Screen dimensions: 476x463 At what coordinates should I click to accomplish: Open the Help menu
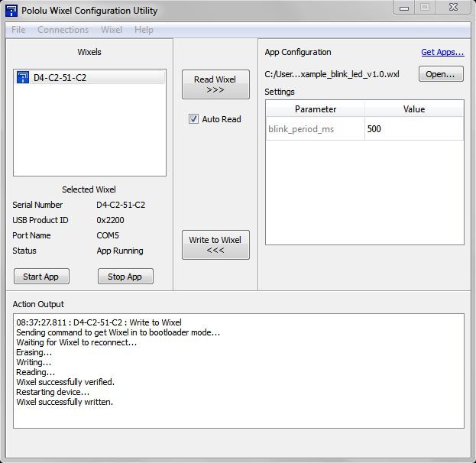[144, 30]
